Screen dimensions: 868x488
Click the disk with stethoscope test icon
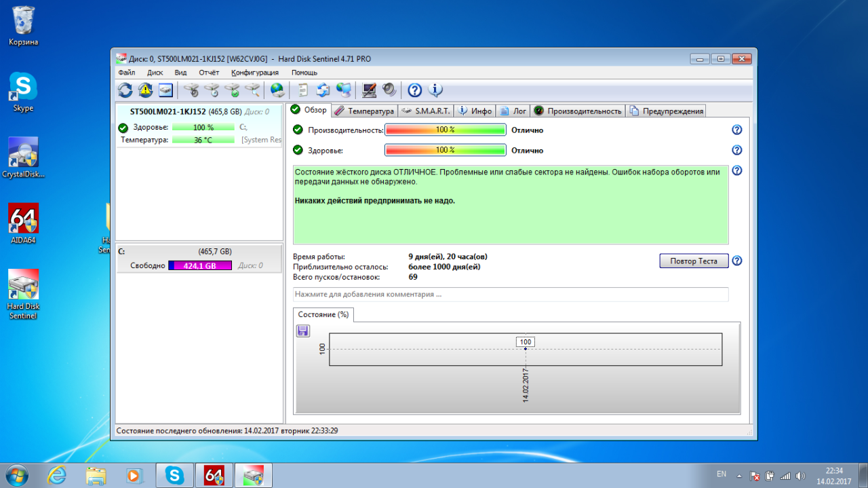click(192, 90)
